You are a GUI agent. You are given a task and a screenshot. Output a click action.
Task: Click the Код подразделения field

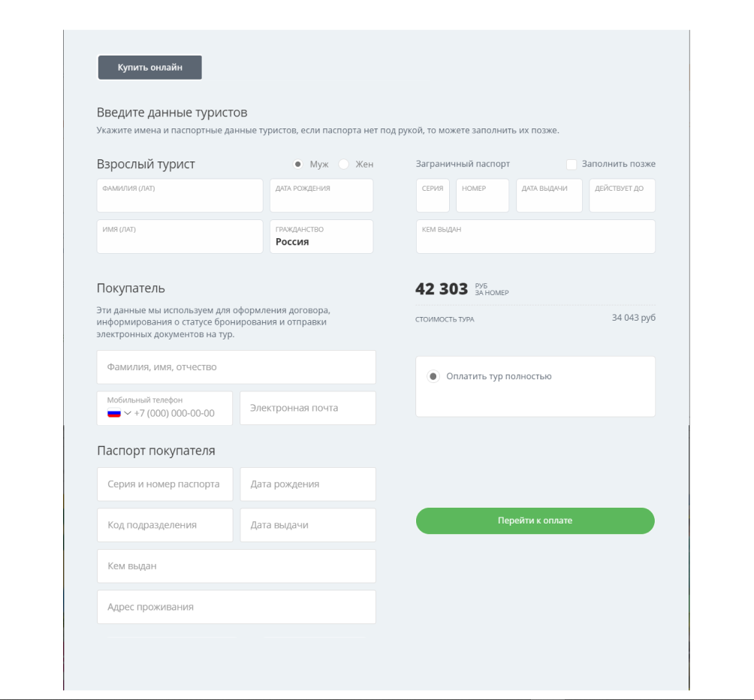point(165,525)
